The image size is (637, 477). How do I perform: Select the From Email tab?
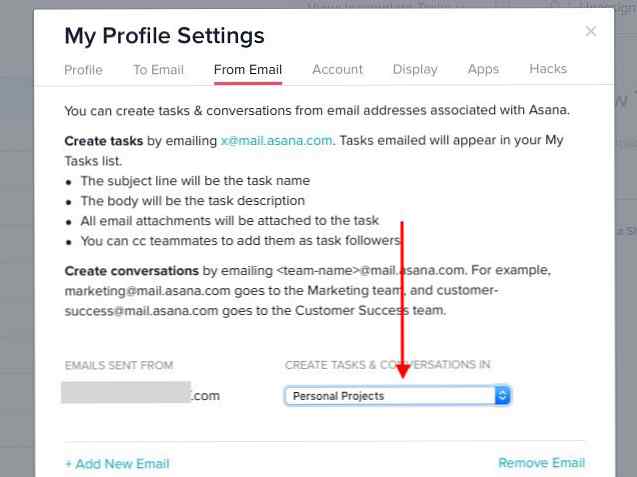click(248, 70)
